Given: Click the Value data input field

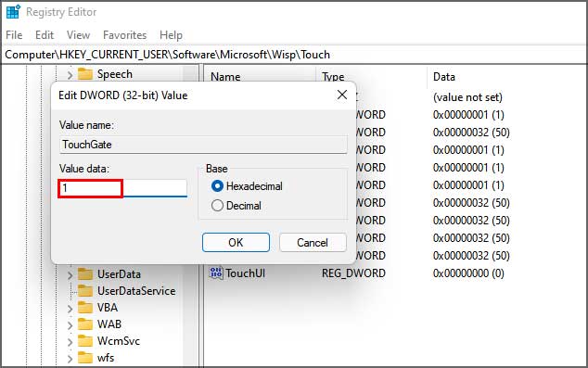Looking at the screenshot, I should [123, 188].
